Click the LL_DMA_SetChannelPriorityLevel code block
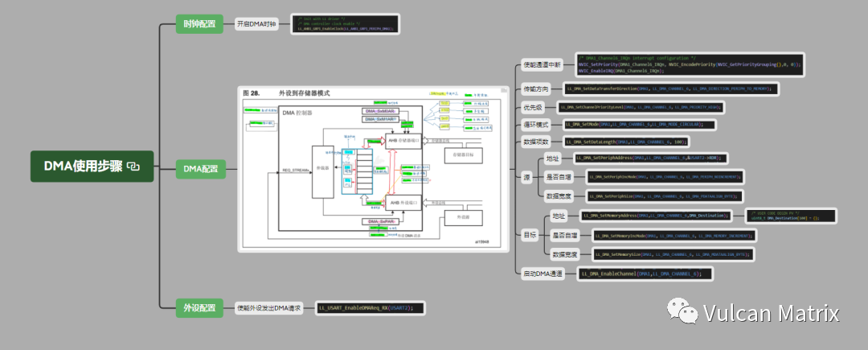 point(641,107)
